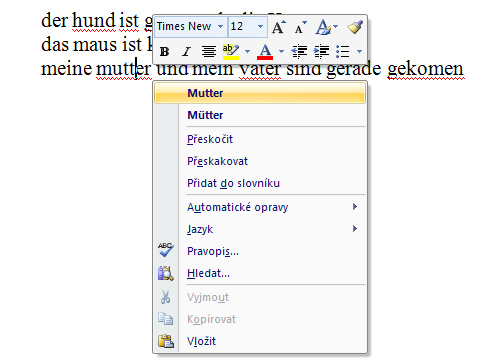
Task: Center the paragraph text
Action: tap(209, 52)
